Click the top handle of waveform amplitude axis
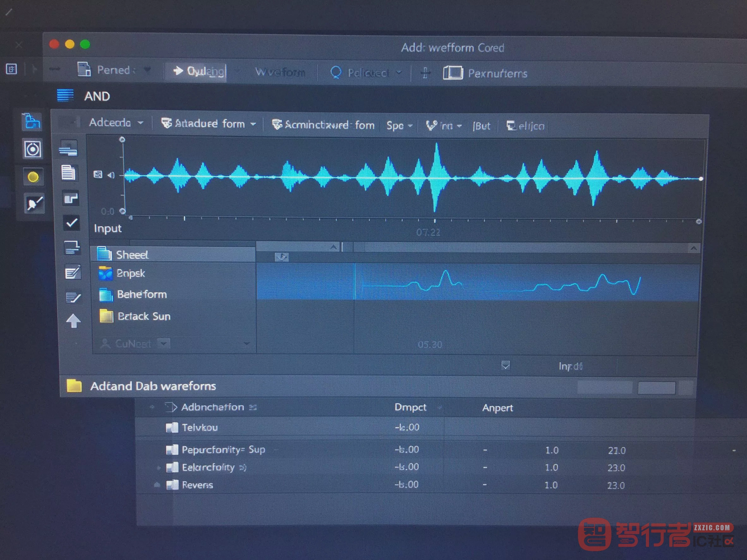Viewport: 747px width, 560px height. click(122, 139)
